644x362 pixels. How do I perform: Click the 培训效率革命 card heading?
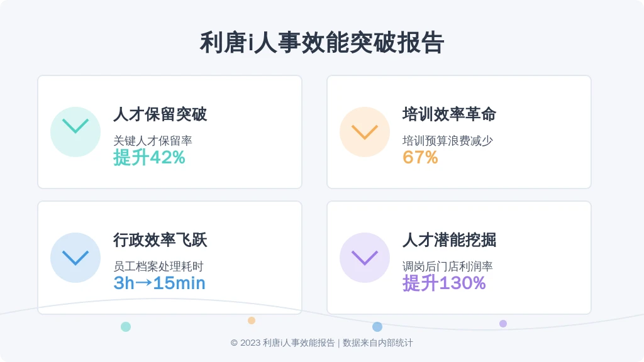click(x=449, y=114)
